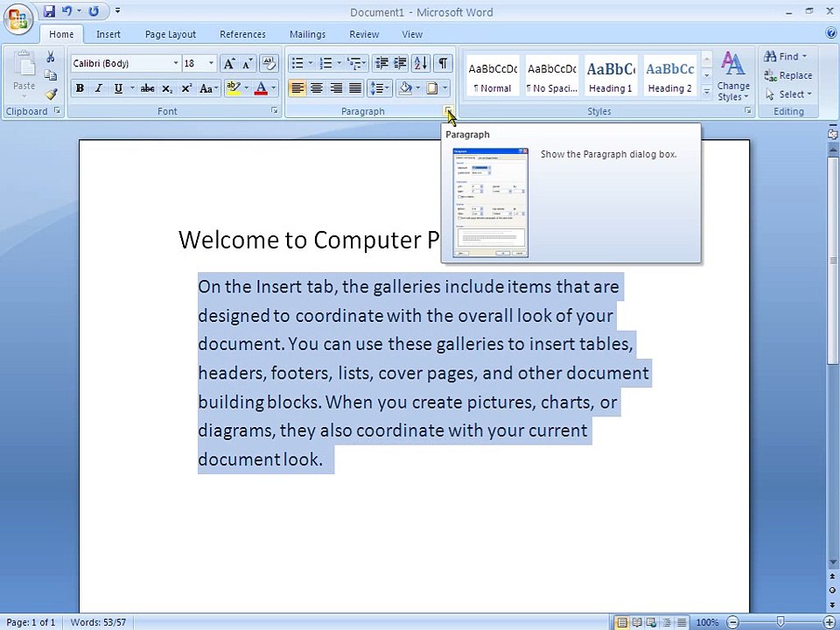Click the 100% zoom level indicator
Viewport: 840px width, 630px height.
[x=707, y=622]
